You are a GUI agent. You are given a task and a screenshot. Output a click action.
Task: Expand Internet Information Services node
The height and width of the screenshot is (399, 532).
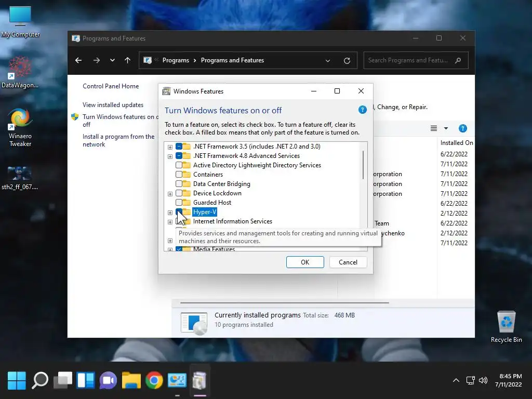170,222
